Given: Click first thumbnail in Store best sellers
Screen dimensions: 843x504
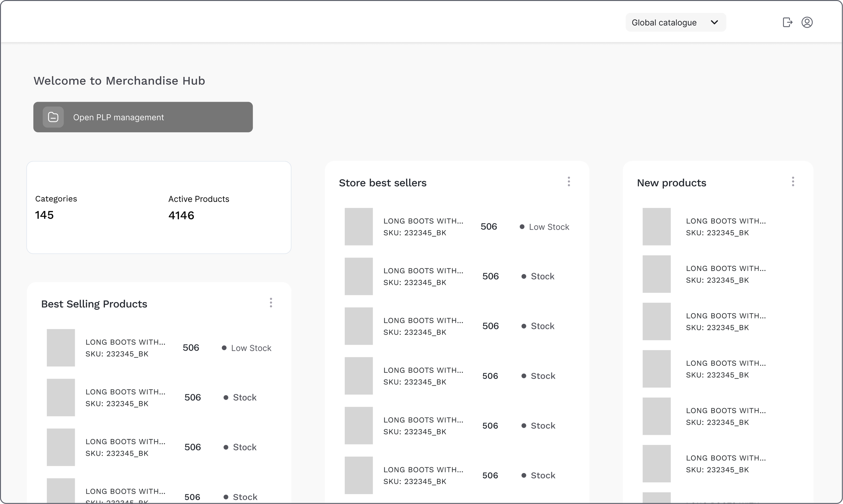Looking at the screenshot, I should coord(359,227).
